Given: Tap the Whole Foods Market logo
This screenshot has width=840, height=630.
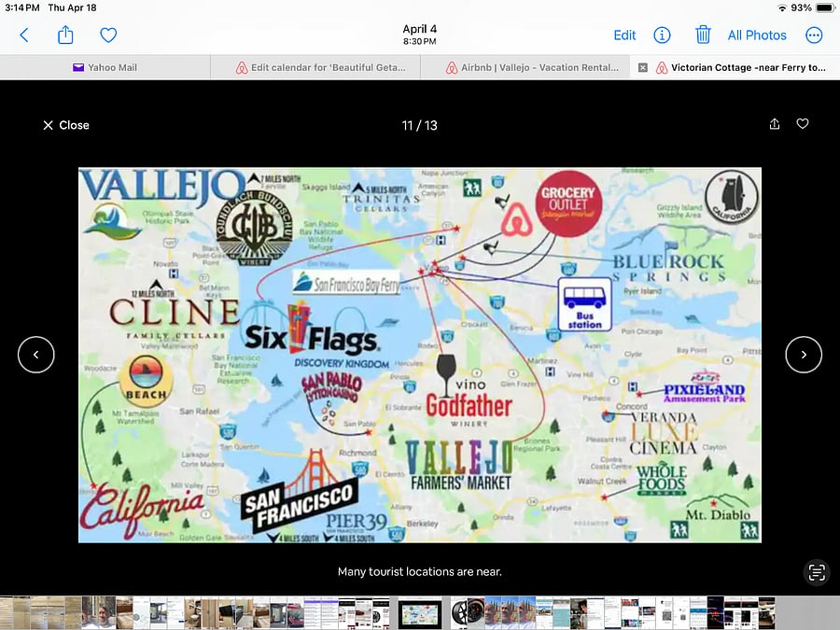Looking at the screenshot, I should tap(662, 480).
